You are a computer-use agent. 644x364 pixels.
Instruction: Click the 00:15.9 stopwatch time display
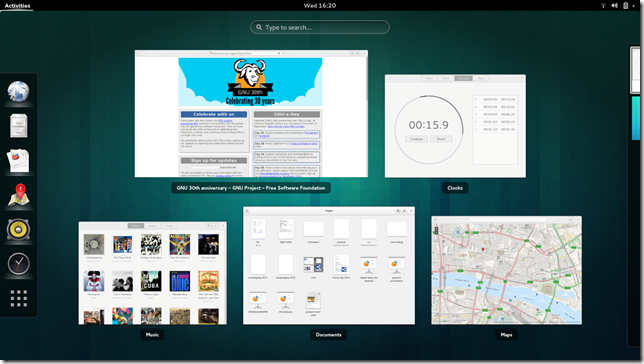point(428,125)
